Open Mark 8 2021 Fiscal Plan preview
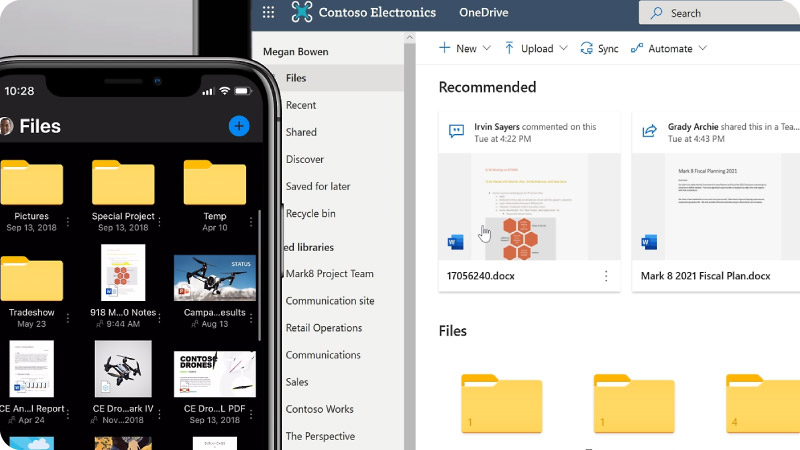Image resolution: width=800 pixels, height=450 pixels. [716, 207]
